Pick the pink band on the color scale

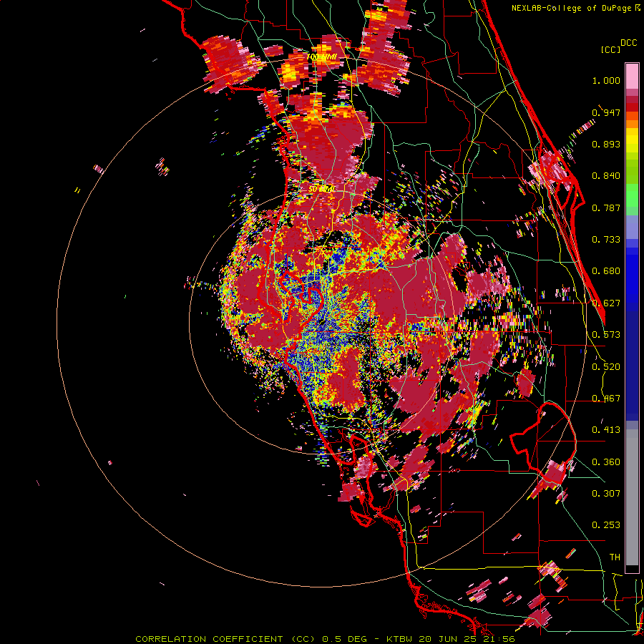632,76
